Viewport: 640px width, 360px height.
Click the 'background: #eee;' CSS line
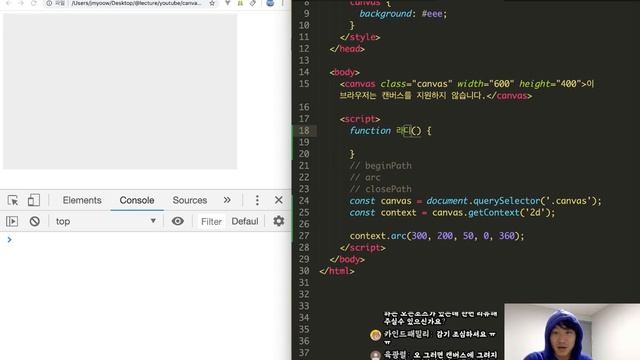pyautogui.click(x=403, y=14)
